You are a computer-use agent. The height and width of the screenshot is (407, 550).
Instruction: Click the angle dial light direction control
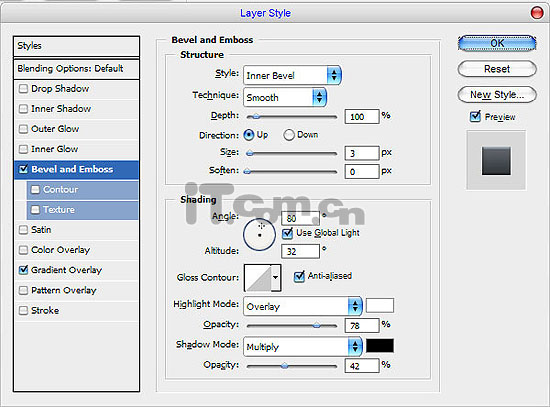(259, 234)
